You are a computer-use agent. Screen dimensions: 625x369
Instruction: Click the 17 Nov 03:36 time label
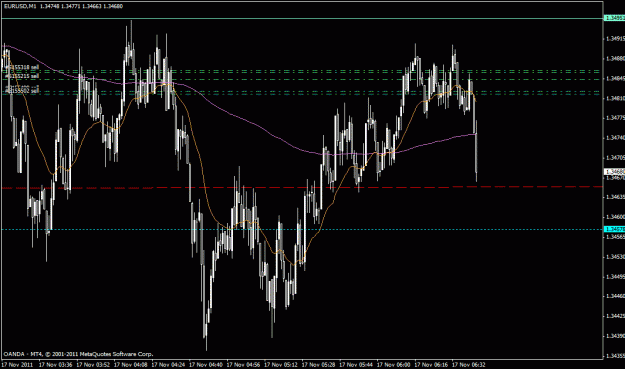55,365
